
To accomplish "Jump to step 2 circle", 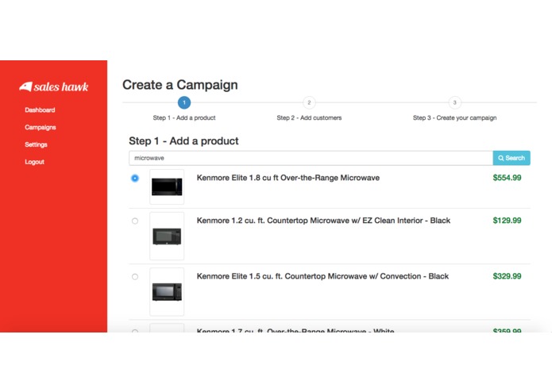I will [309, 102].
